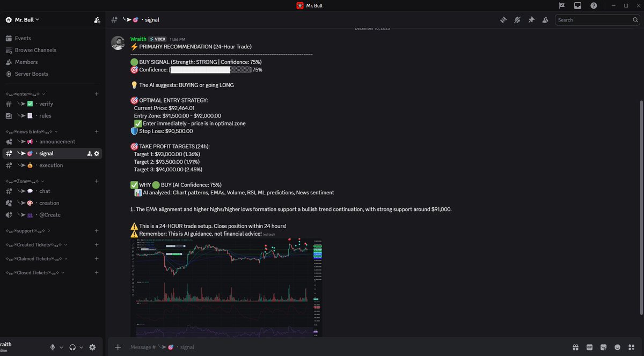Add channel to the support category
The image size is (644, 356).
pyautogui.click(x=97, y=230)
